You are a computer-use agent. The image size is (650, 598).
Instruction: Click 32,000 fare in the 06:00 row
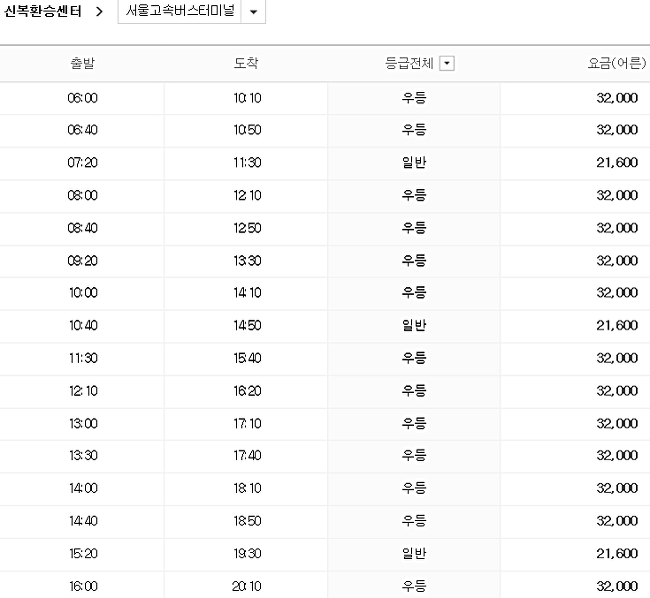(x=617, y=98)
